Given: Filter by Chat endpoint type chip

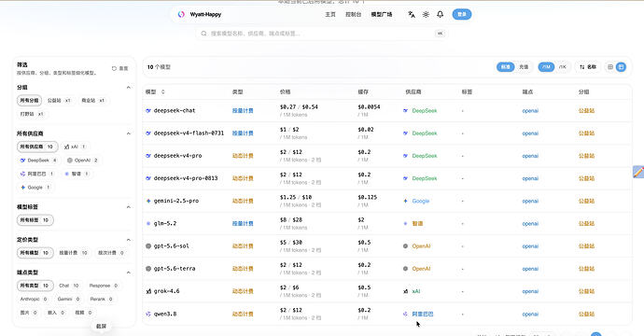Looking at the screenshot, I should [x=68, y=286].
